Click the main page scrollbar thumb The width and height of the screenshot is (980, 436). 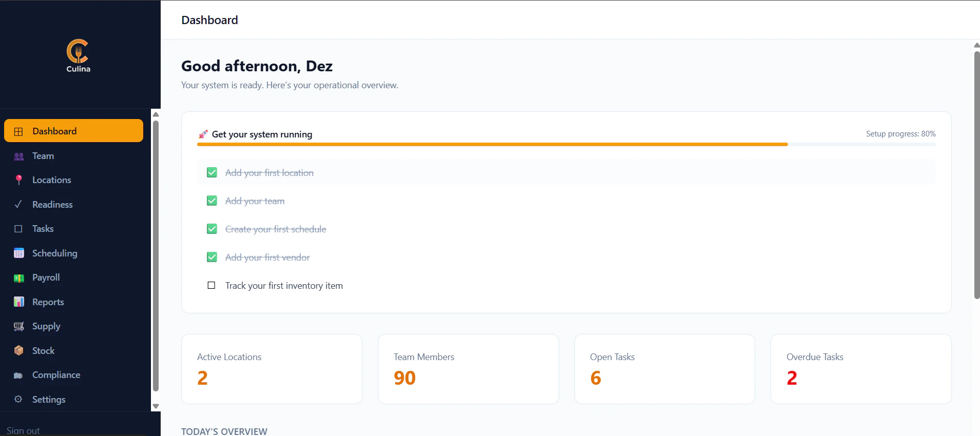[977, 175]
